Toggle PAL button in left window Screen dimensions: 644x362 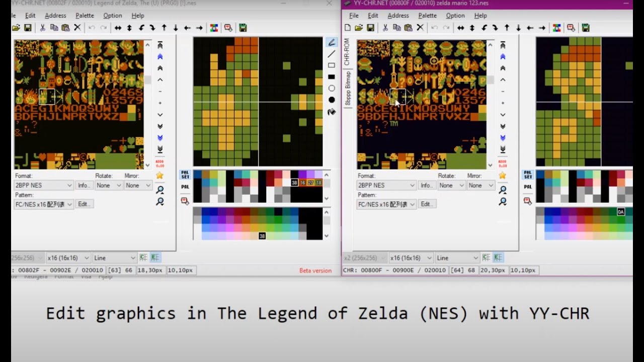pyautogui.click(x=185, y=187)
